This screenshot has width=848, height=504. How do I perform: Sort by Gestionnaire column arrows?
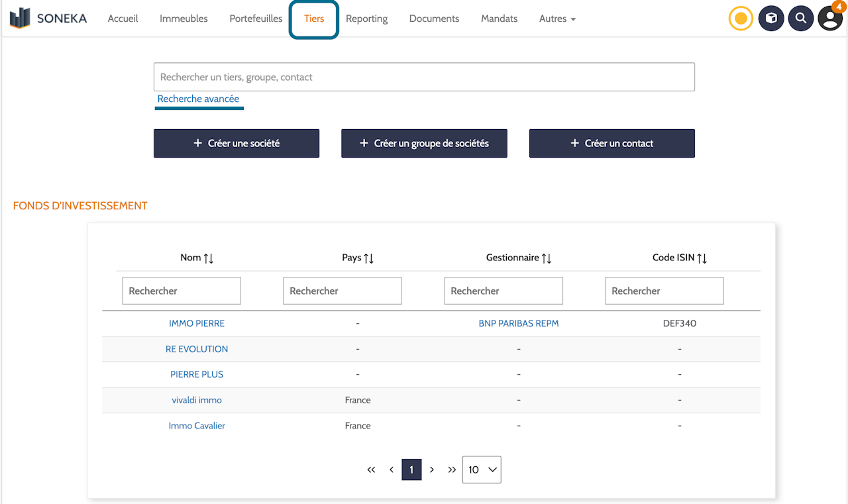point(547,258)
